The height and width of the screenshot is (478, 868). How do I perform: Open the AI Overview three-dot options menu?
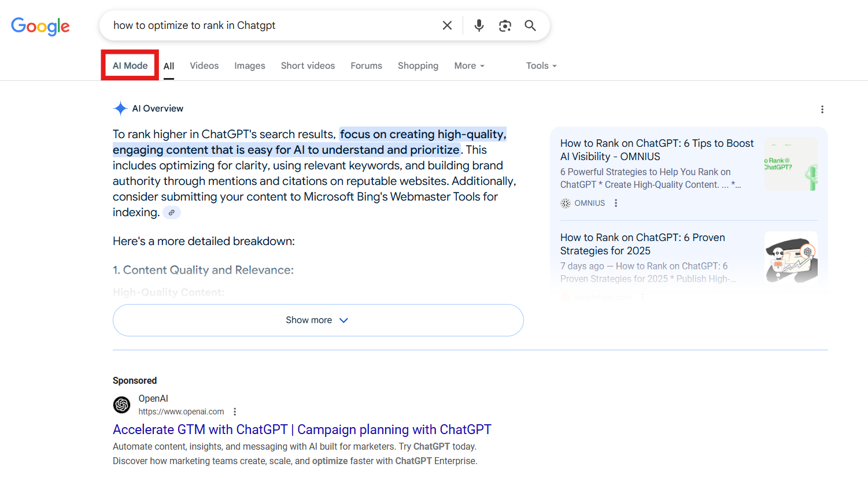tap(822, 109)
